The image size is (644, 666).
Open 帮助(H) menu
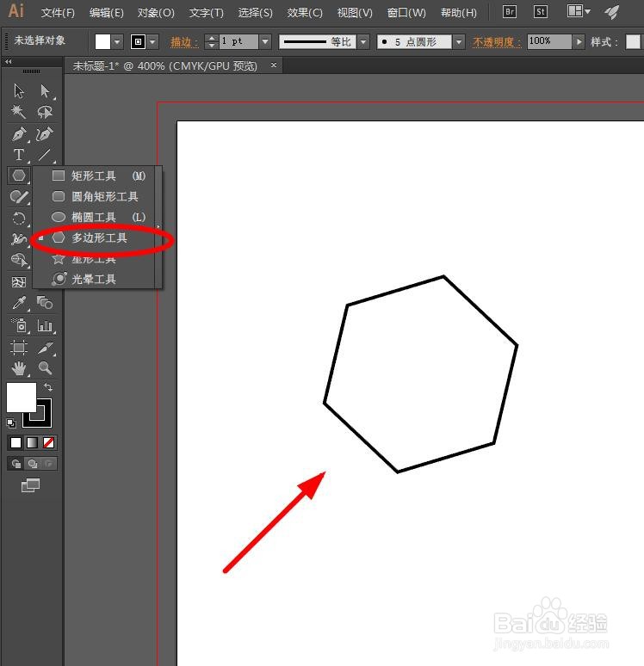(x=459, y=13)
